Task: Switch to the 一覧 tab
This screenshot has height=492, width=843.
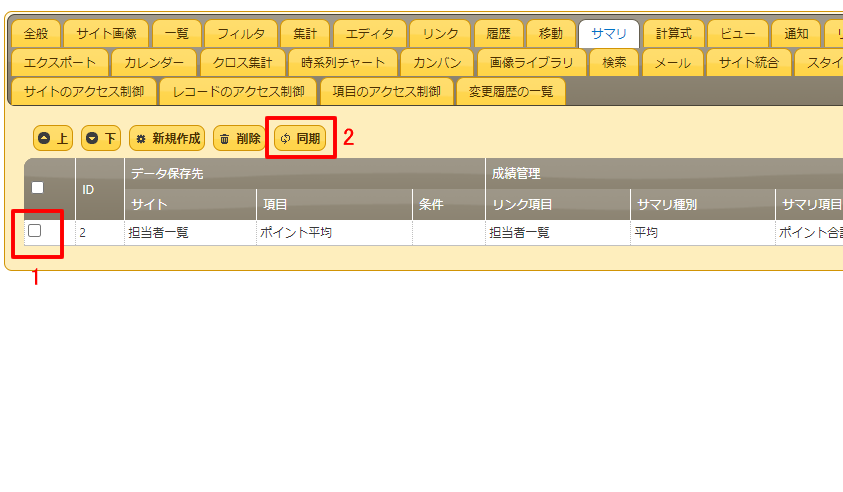Action: (177, 34)
